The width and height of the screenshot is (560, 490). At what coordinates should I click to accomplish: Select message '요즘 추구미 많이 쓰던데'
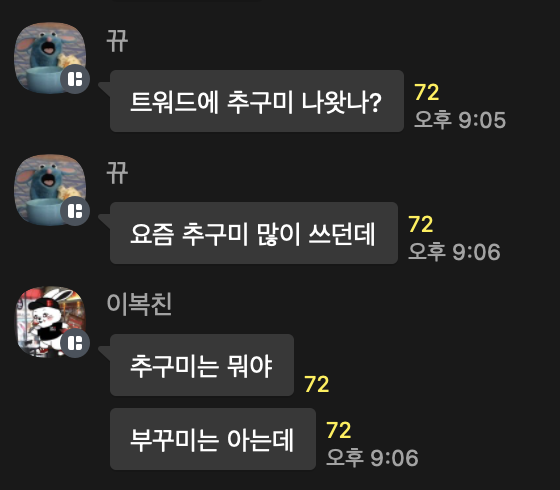[254, 233]
